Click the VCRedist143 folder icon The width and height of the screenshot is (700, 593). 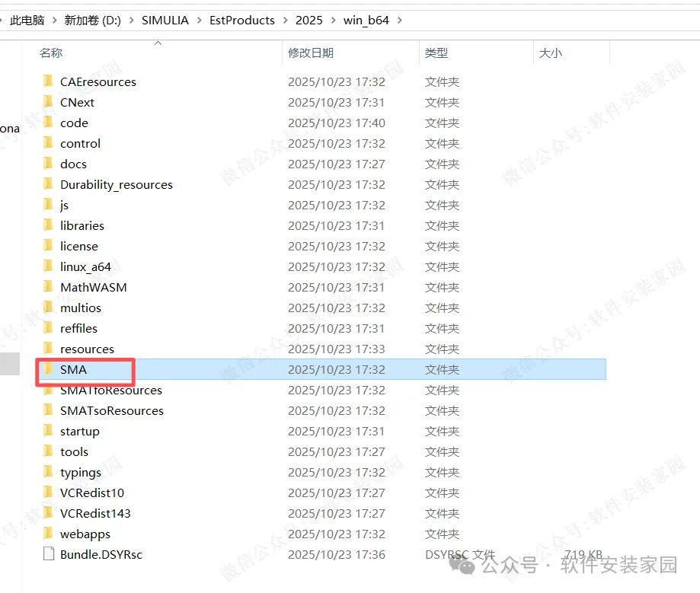tap(48, 512)
